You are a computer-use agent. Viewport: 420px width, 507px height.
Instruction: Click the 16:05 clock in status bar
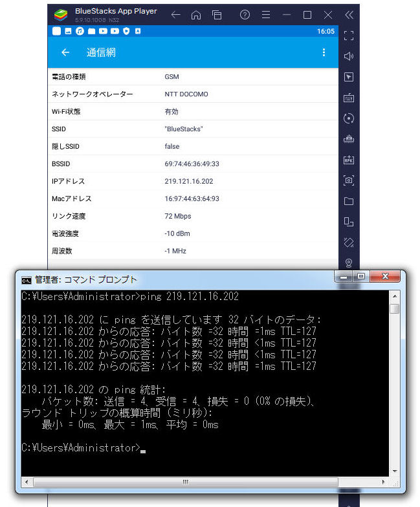click(326, 31)
